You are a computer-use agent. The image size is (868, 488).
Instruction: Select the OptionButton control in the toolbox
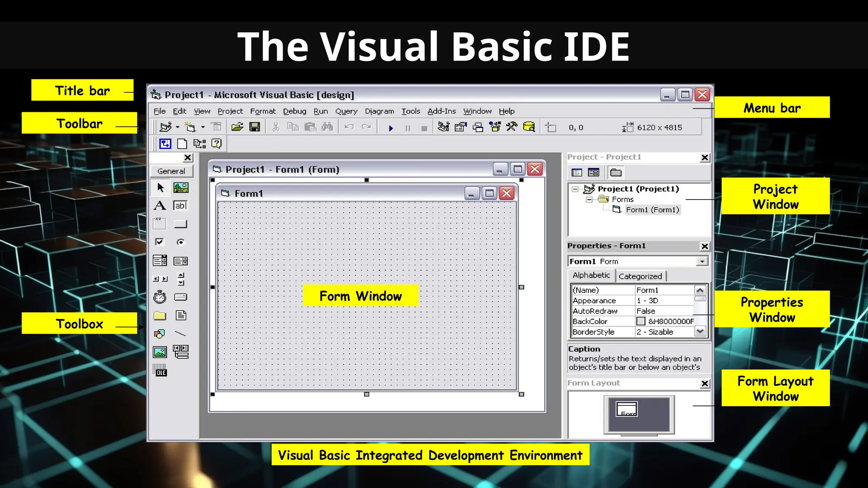(181, 242)
